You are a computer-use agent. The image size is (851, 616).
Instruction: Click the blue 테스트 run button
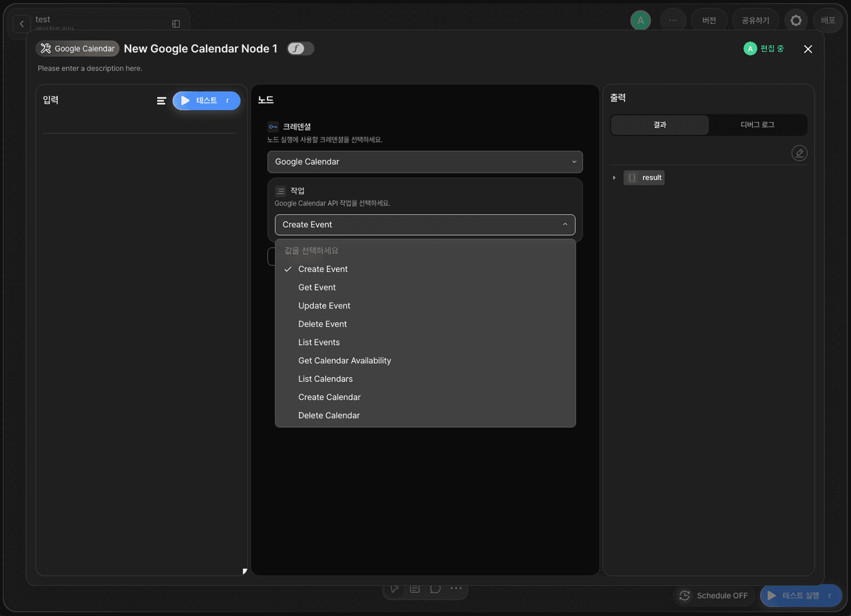coord(206,101)
